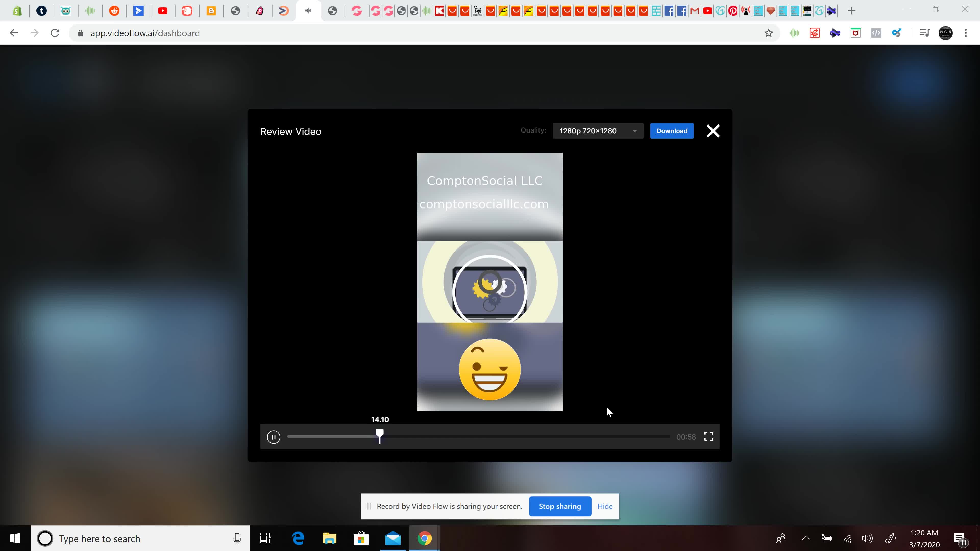980x551 pixels.
Task: Open the red gear extension icon
Action: [x=815, y=33]
